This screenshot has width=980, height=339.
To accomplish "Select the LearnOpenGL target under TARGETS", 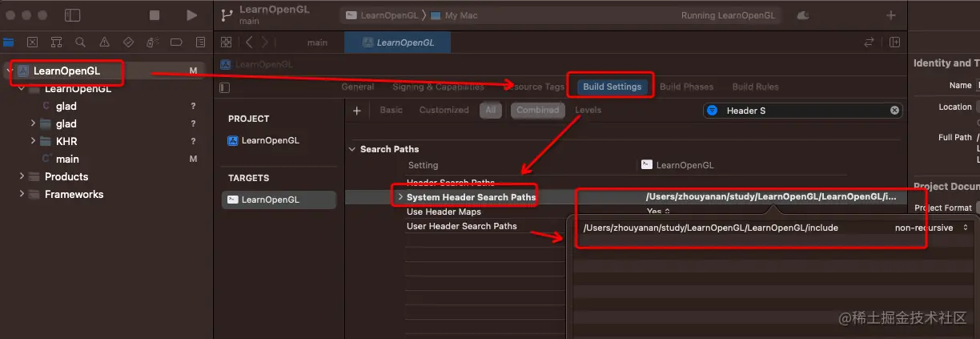I will pyautogui.click(x=279, y=200).
